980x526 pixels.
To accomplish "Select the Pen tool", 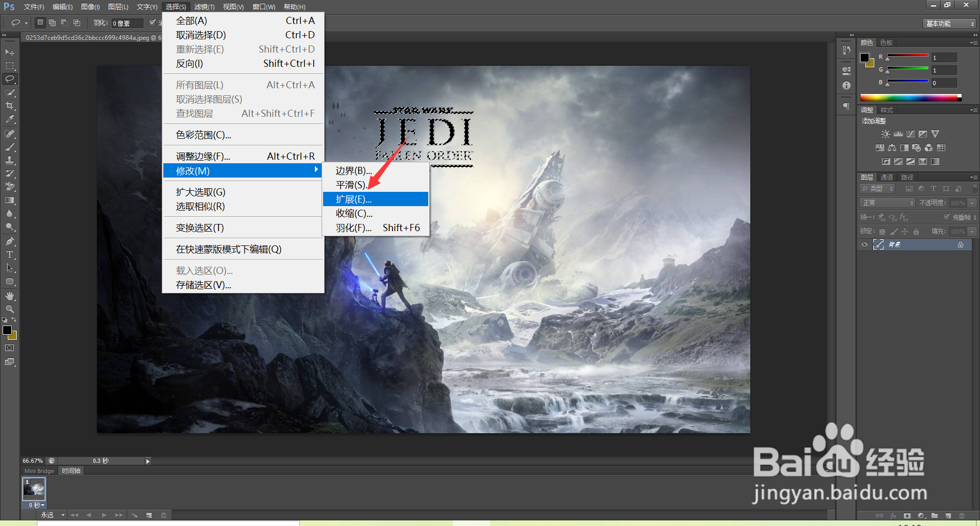I will coord(10,241).
